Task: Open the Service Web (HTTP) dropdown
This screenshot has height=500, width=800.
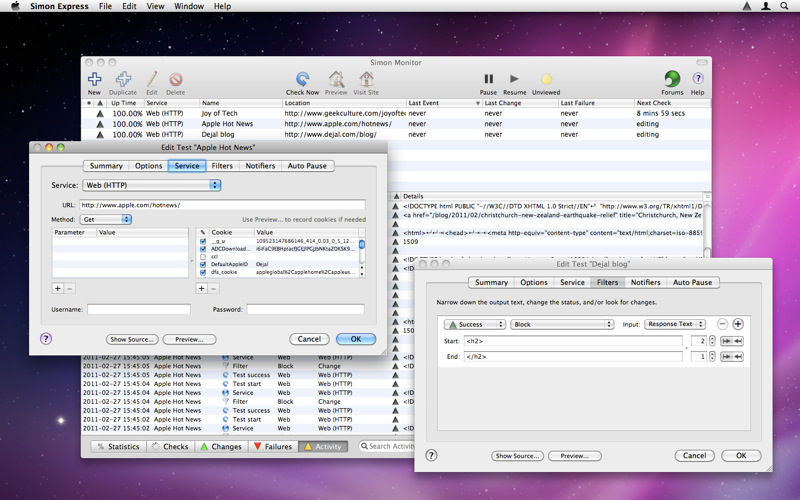Action: point(152,185)
